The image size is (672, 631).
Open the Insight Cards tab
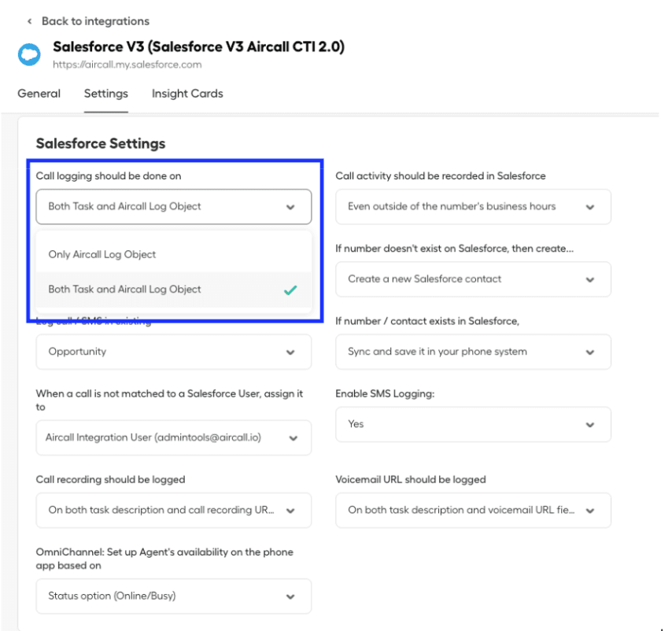pos(186,94)
